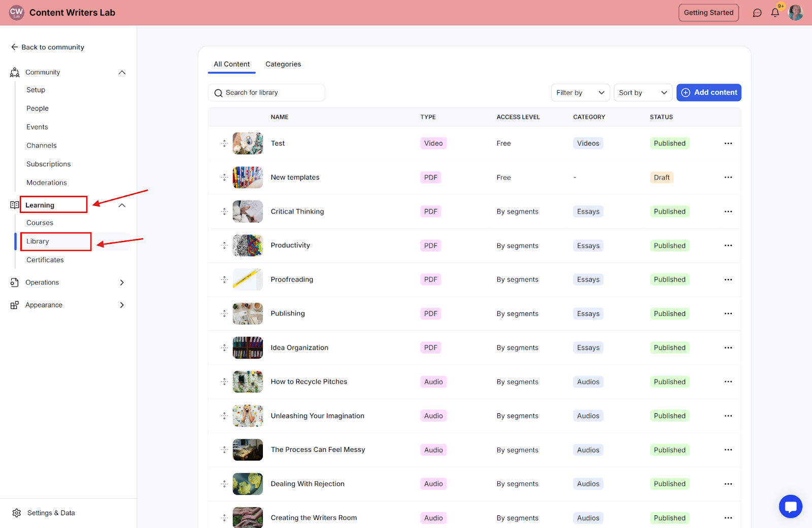Screen dimensions: 812x528
Task: Switch to the Categories tab
Action: coord(283,64)
